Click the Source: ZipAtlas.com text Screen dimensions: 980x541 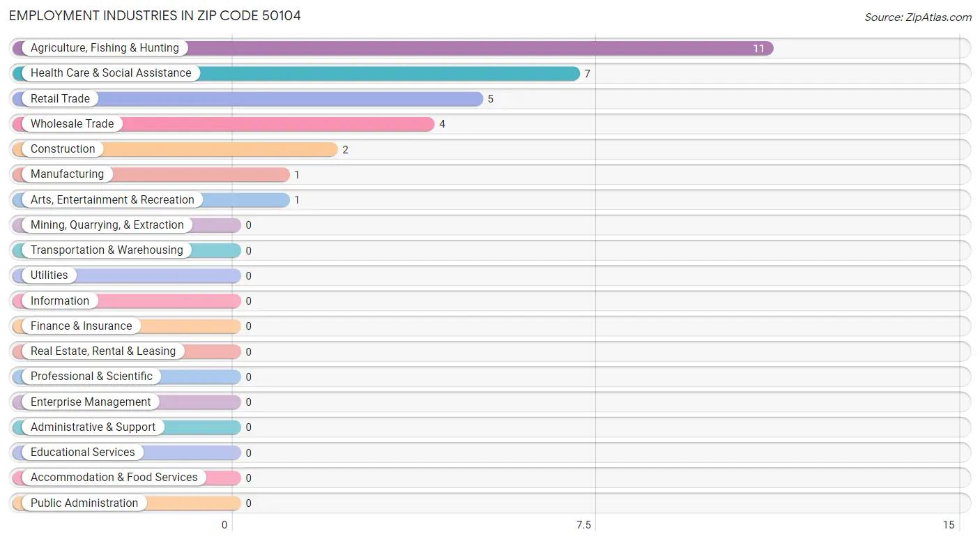tap(918, 17)
